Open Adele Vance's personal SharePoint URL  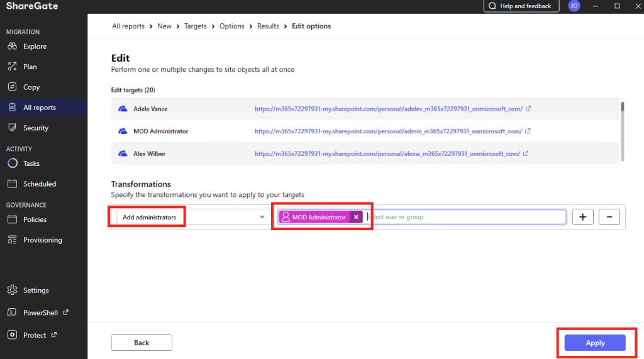(x=388, y=109)
